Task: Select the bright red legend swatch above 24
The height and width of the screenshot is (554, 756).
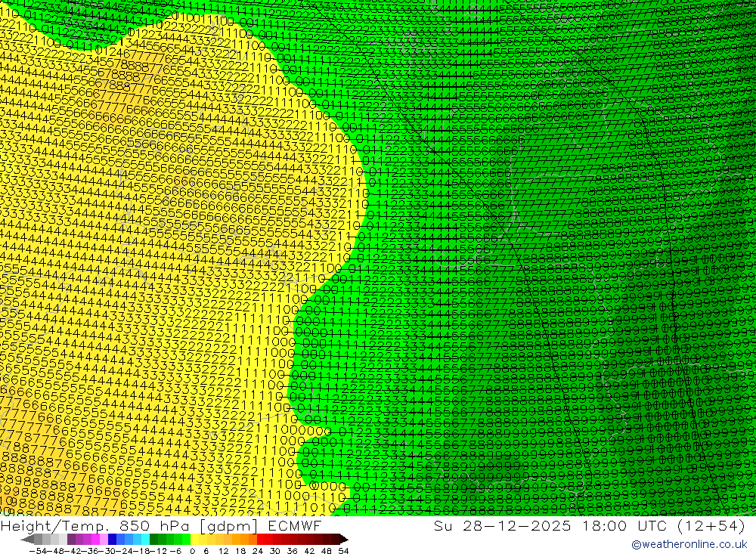Action: [261, 540]
